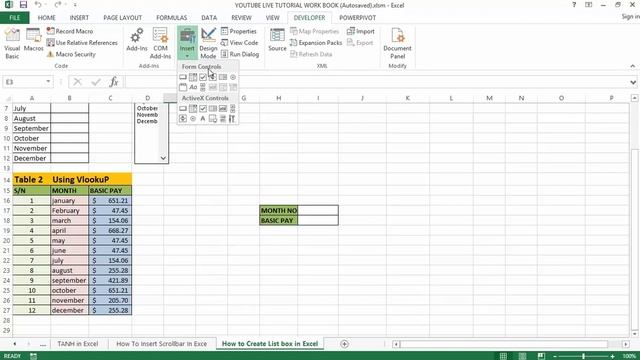The height and width of the screenshot is (360, 640).
Task: Pick the ActiveX Toggle Button
Action: (223, 118)
